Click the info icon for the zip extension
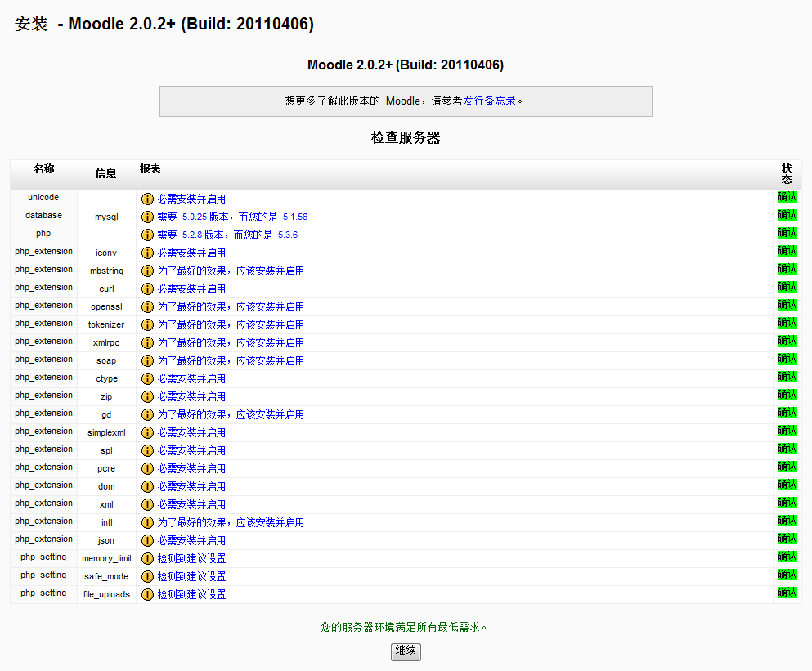Screen dimensions: 812x671 tap(147, 396)
